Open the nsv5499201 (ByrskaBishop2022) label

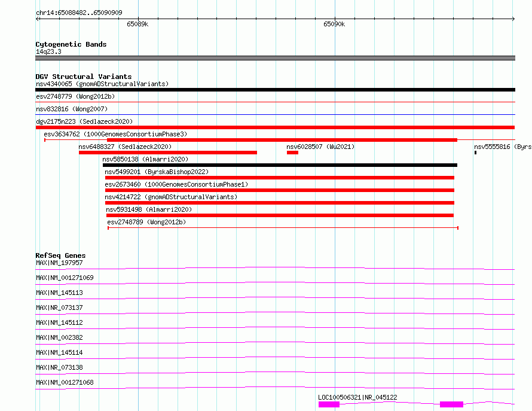tap(157, 172)
